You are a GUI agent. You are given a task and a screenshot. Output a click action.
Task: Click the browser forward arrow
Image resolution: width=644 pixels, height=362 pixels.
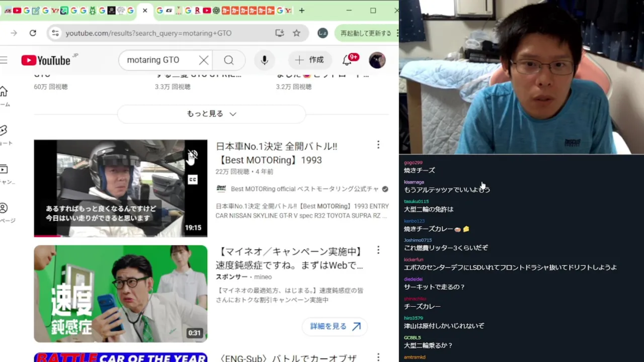(x=14, y=33)
